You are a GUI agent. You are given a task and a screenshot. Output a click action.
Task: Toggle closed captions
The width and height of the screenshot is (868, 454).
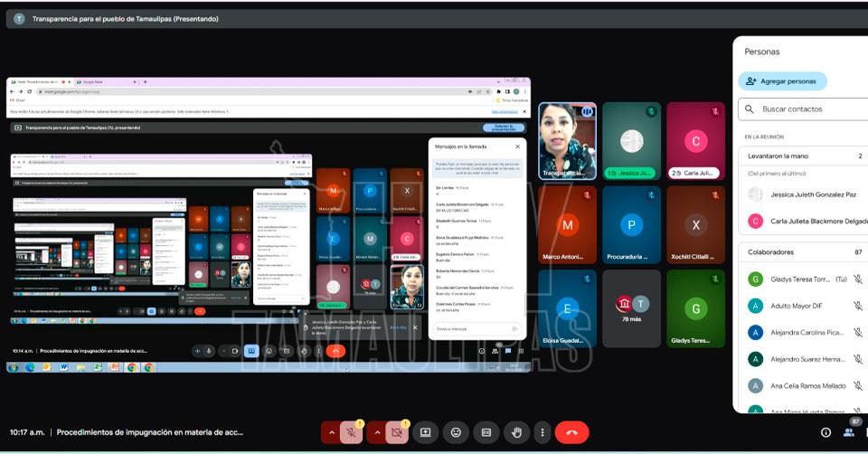pos(486,432)
